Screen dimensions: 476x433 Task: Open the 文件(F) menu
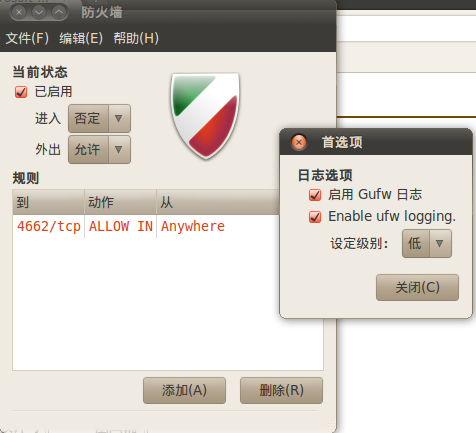[27, 38]
